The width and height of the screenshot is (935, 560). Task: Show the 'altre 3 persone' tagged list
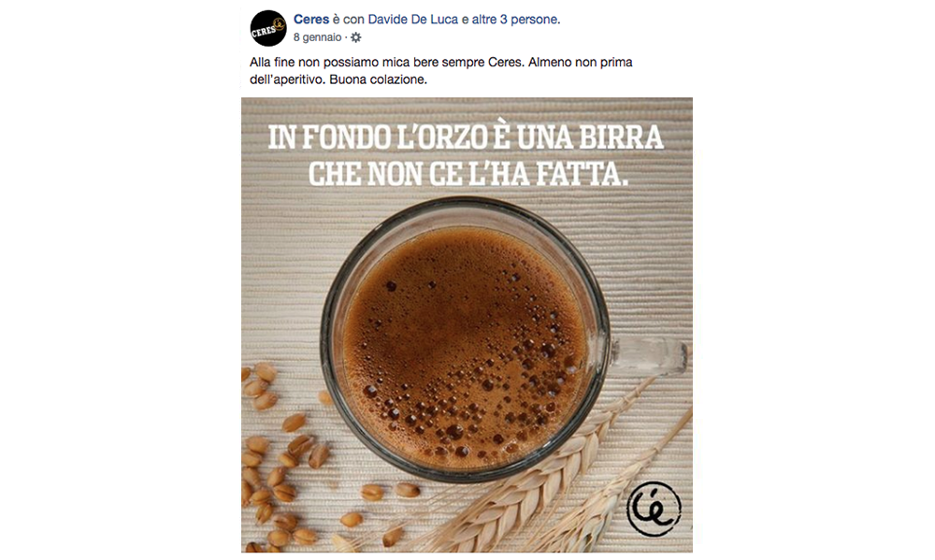click(x=516, y=19)
